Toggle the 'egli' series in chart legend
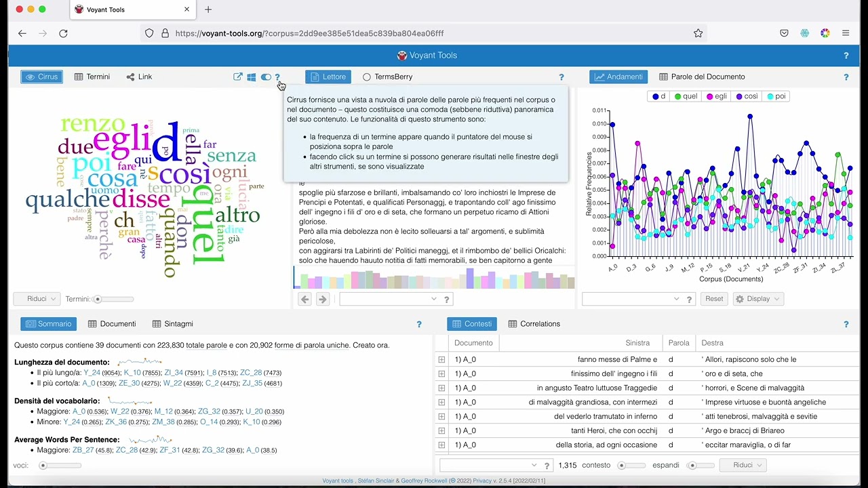Viewport: 868px width, 488px height. pyautogui.click(x=716, y=96)
